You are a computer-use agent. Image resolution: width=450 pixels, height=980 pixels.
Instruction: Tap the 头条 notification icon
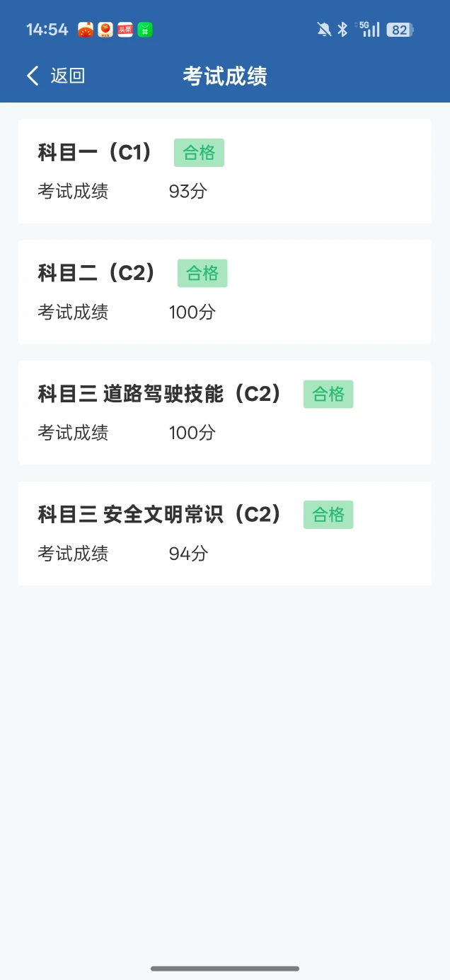(x=125, y=30)
